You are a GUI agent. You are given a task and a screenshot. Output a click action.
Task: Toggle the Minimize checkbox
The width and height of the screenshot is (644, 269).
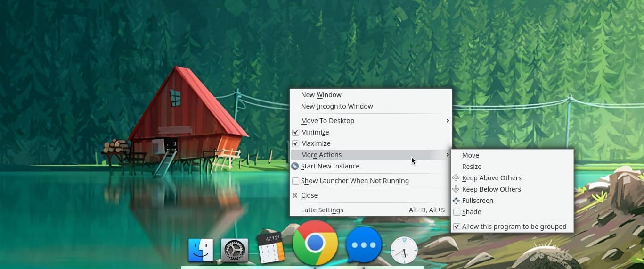(296, 132)
